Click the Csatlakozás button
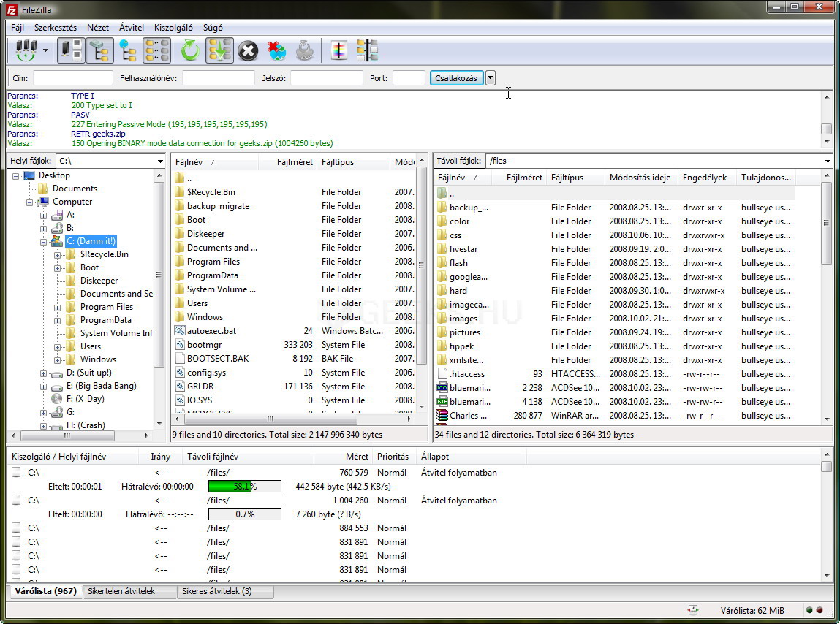This screenshot has height=624, width=840. pos(455,78)
